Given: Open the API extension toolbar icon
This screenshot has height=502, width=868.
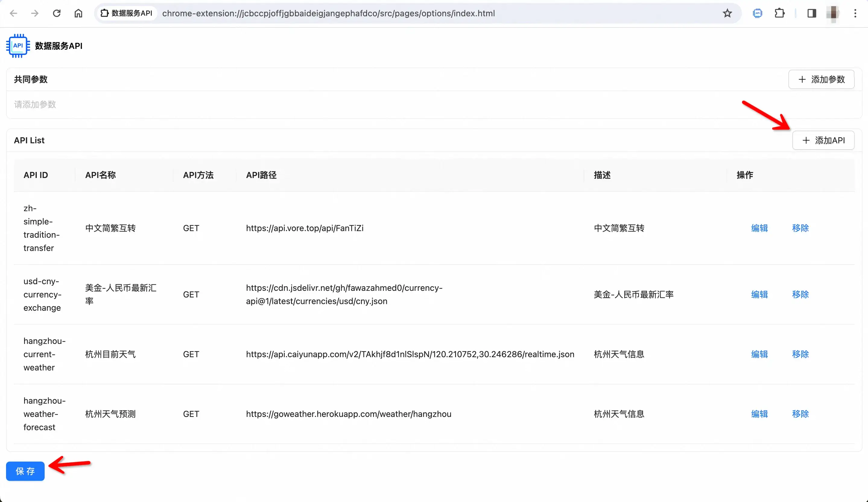Looking at the screenshot, I should pos(757,14).
